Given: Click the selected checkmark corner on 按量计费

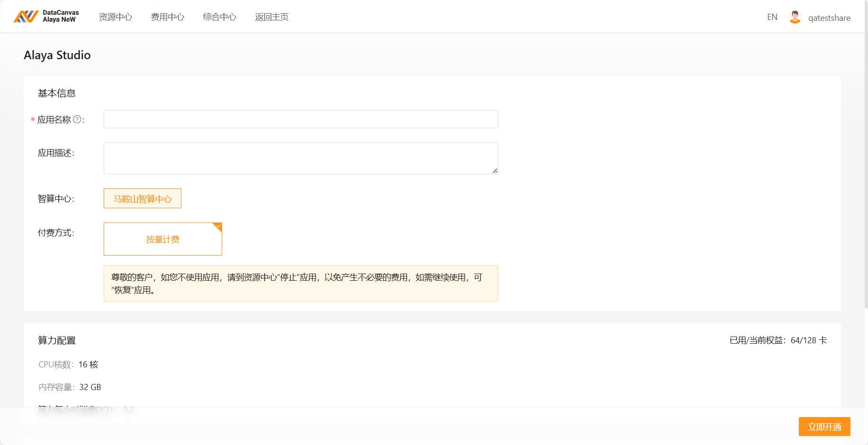Looking at the screenshot, I should tap(218, 226).
